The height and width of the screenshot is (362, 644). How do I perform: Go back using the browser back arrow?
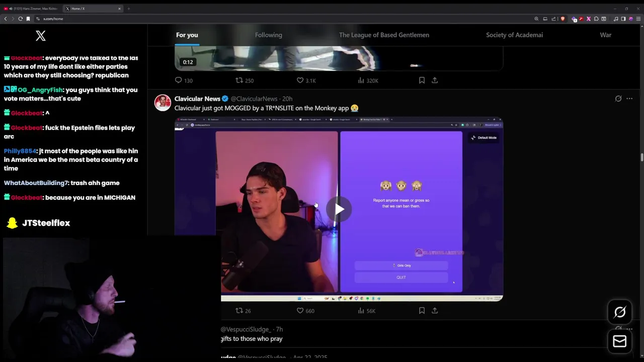point(6,19)
